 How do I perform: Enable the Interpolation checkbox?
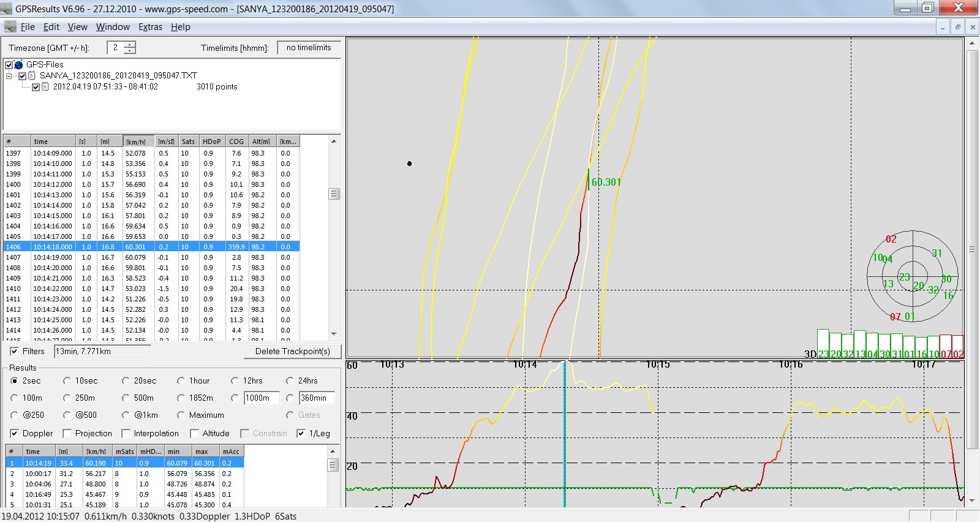pyautogui.click(x=126, y=433)
